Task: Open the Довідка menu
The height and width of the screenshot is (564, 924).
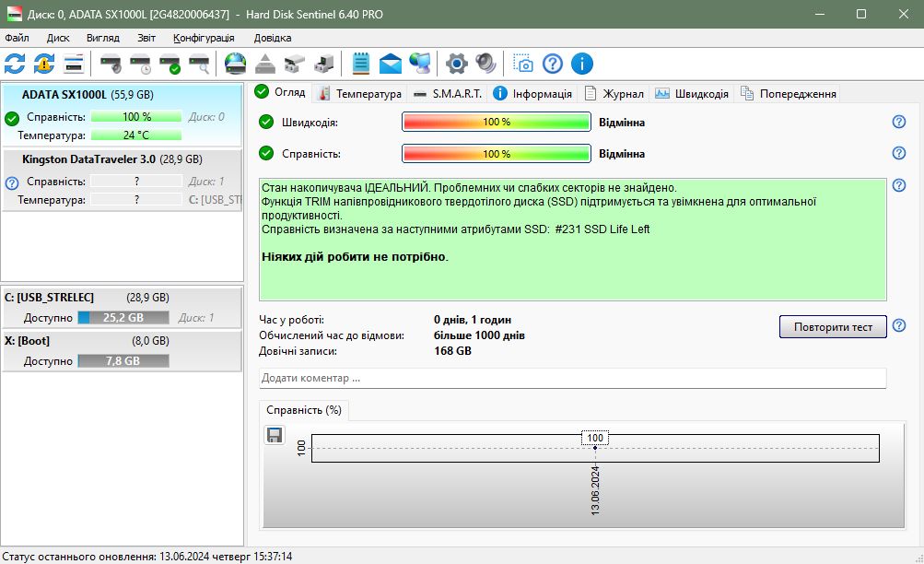Action: [273, 38]
